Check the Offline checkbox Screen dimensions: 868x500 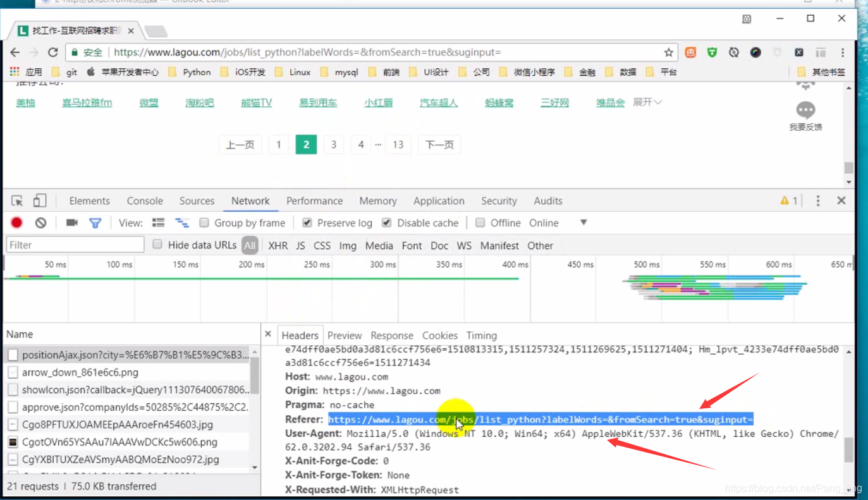tap(480, 223)
